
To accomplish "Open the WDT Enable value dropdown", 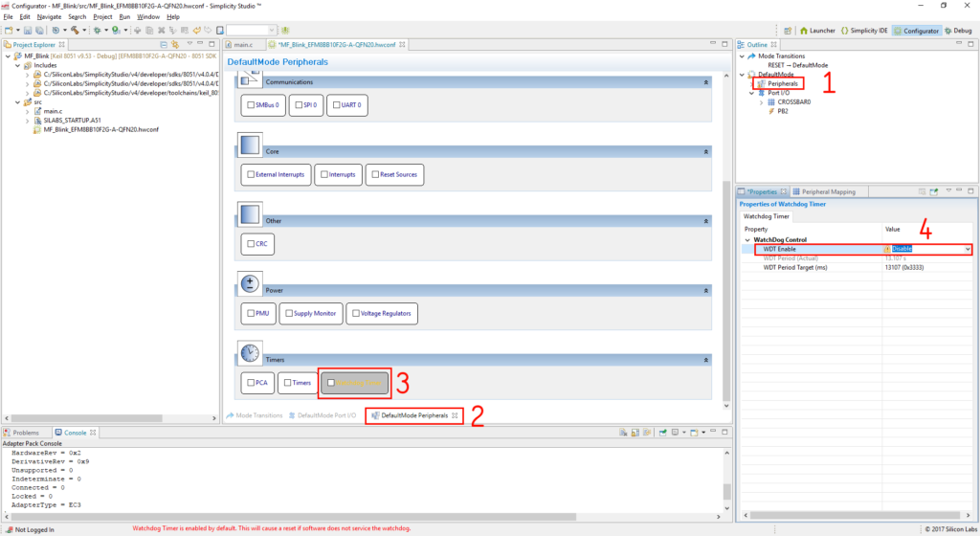I will pos(968,249).
